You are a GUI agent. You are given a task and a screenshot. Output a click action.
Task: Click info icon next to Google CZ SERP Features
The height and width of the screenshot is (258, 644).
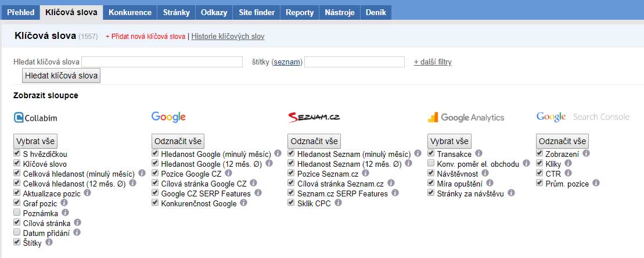258,193
